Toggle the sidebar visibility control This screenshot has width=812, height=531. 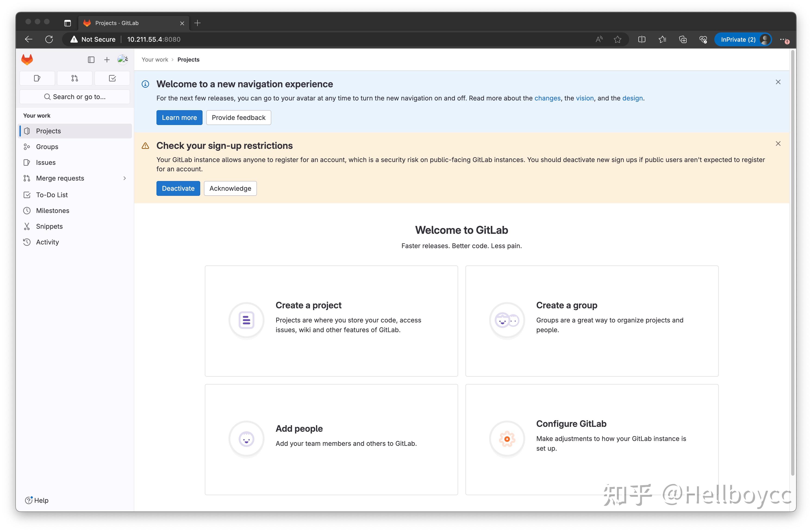tap(91, 59)
